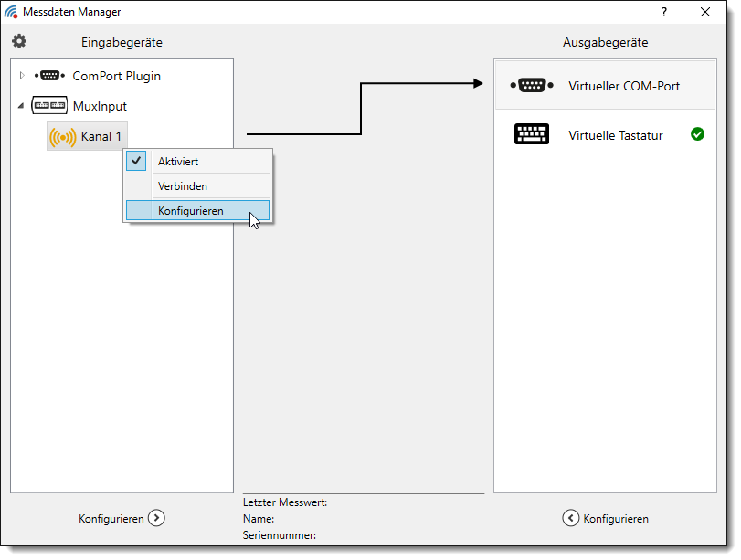Click the MuxInput device icon
741x560 pixels.
click(49, 106)
